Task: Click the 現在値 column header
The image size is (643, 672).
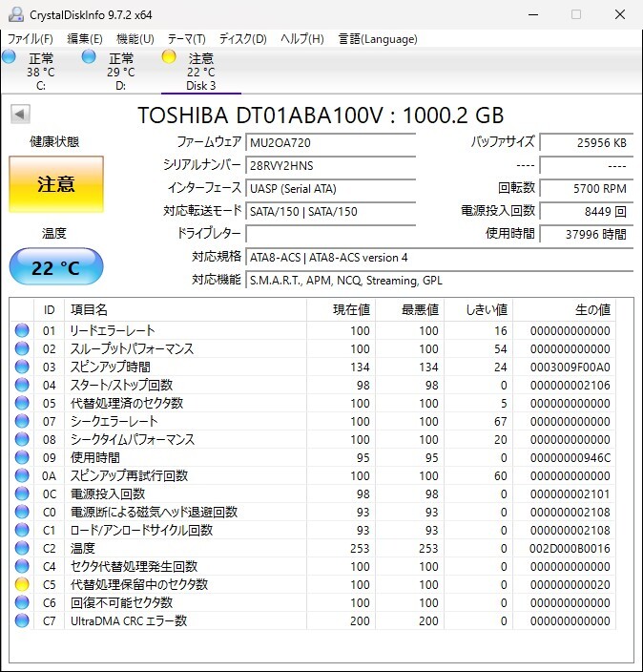Action: coord(341,310)
